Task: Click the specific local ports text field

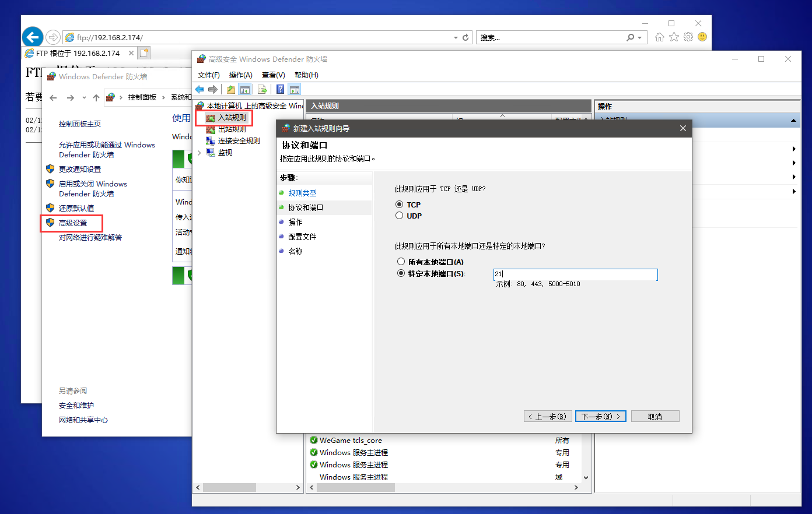Action: (575, 274)
